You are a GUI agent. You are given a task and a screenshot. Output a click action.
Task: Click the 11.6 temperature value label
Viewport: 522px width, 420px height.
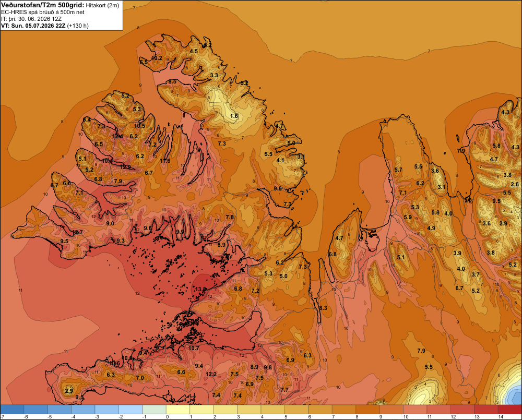(165, 161)
